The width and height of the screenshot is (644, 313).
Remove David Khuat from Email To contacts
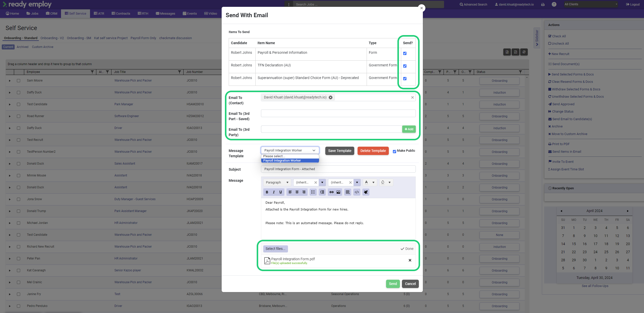331,97
